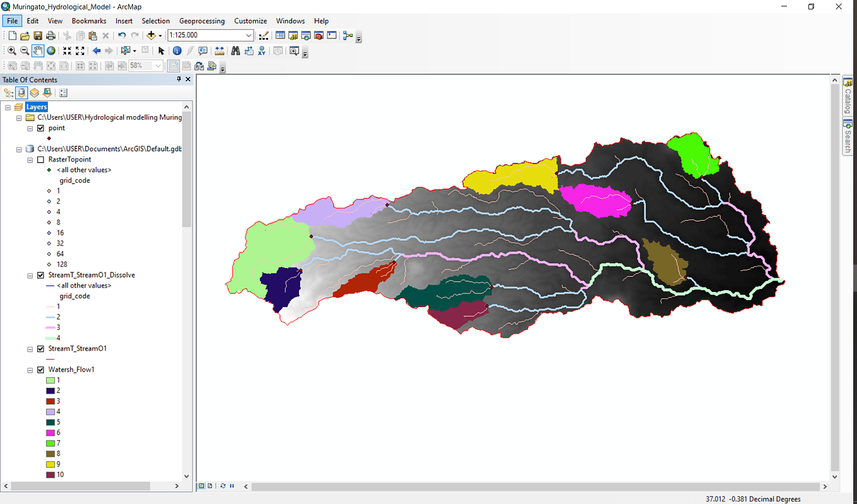
Task: Open the Bookmarks menu
Action: (x=88, y=21)
